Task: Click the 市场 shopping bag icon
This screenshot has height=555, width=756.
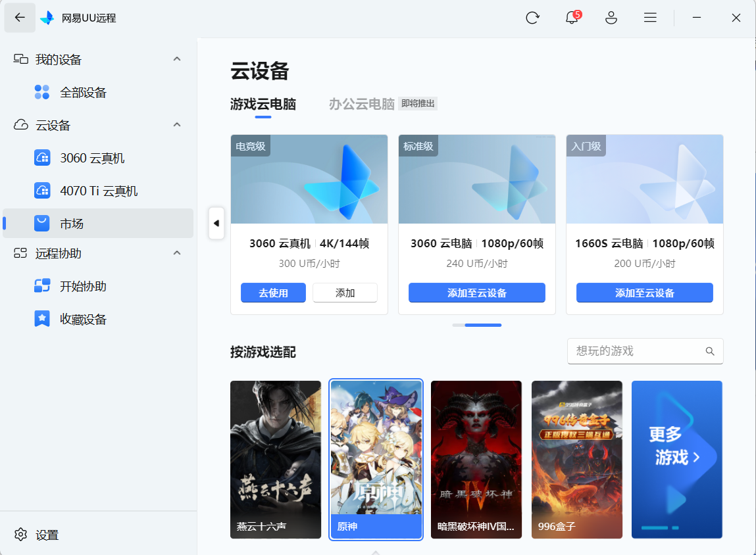Action: click(x=42, y=223)
